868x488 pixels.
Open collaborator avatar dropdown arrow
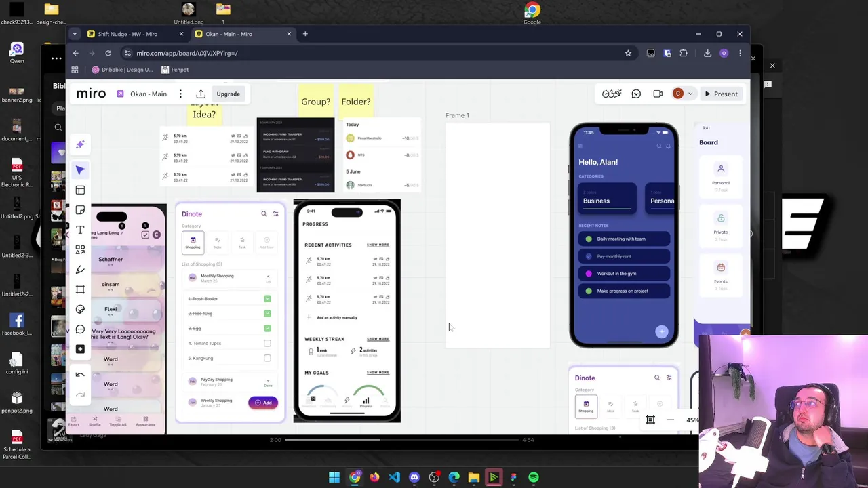tap(690, 94)
